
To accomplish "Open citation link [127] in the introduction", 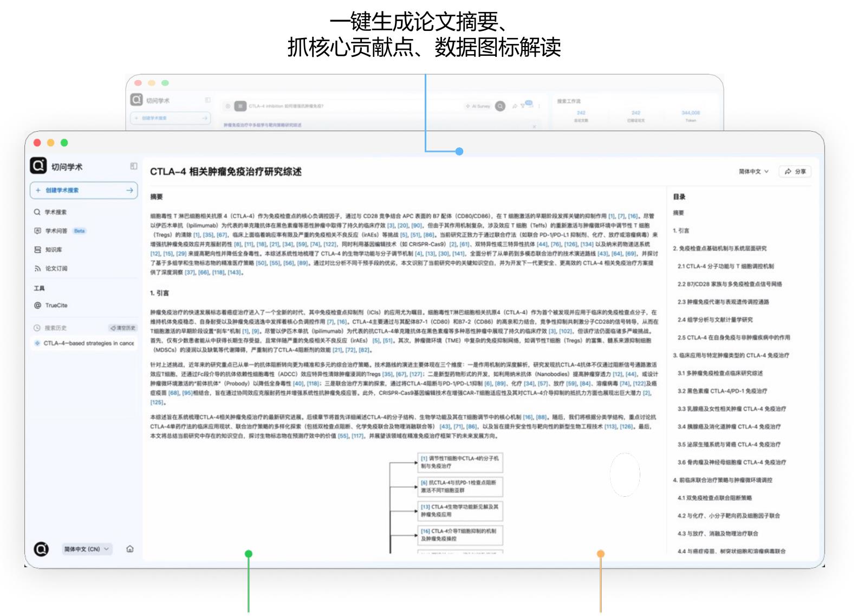I will coord(416,374).
